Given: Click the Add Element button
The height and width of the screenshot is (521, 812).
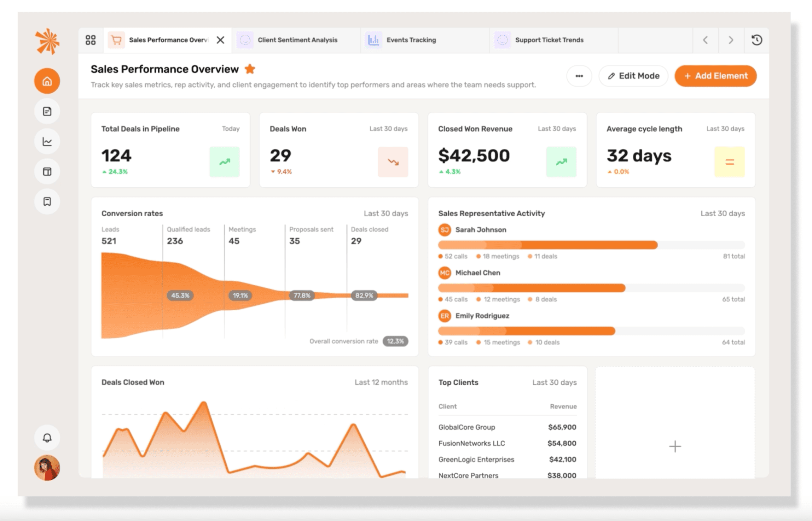Looking at the screenshot, I should (715, 76).
